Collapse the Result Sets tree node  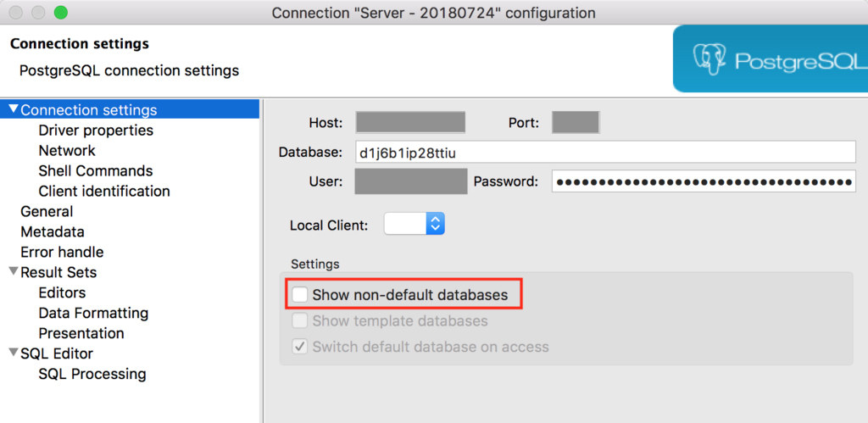14,271
